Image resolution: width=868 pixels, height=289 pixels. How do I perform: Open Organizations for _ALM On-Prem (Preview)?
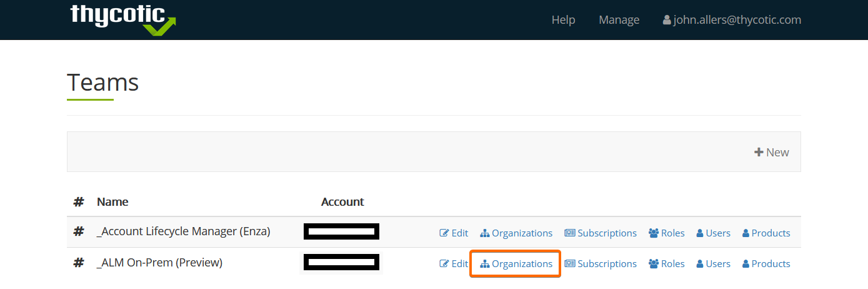pos(516,264)
